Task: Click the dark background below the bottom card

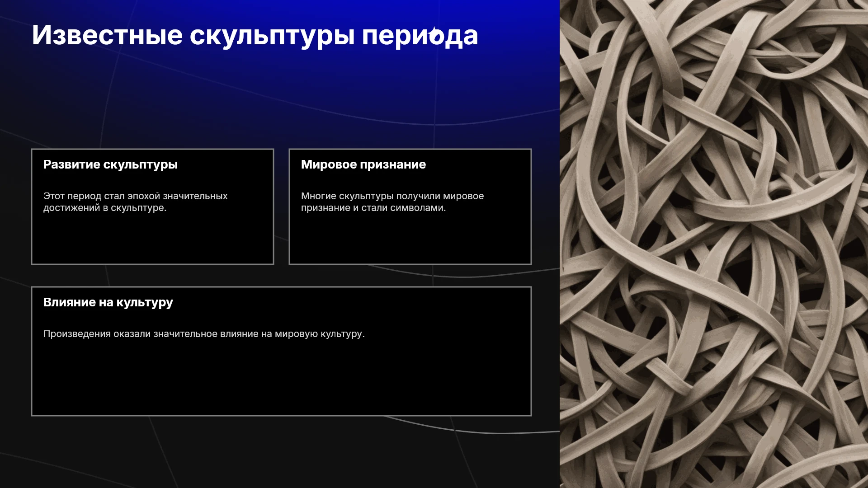Action: [x=280, y=452]
